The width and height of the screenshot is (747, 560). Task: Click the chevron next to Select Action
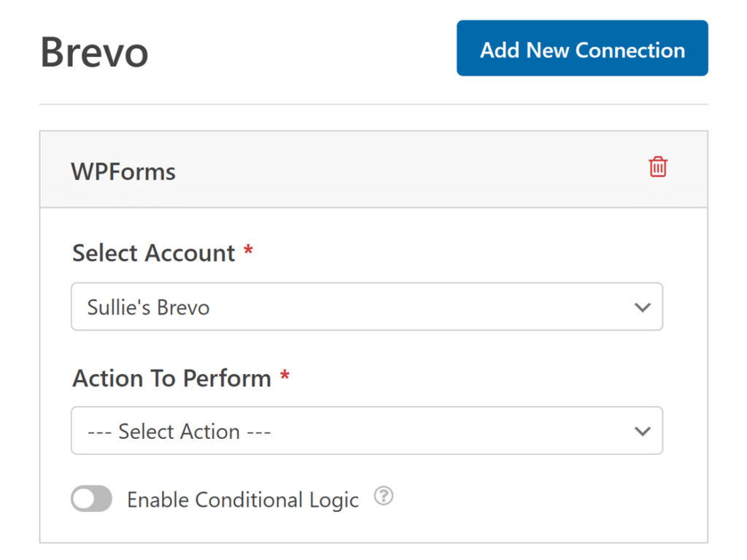click(643, 431)
